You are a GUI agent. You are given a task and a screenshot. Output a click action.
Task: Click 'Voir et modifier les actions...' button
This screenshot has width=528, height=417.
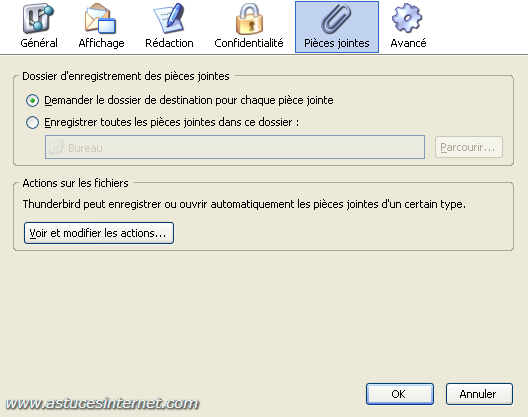(x=99, y=233)
